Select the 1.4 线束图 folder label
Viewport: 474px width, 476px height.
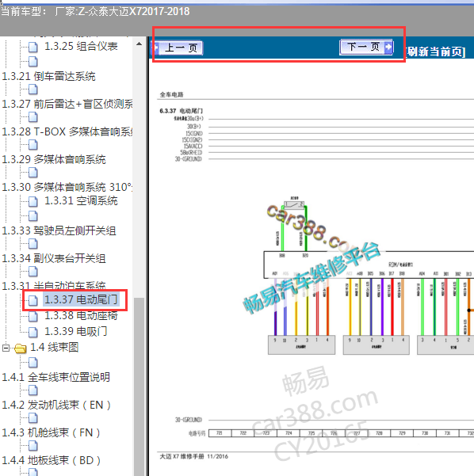tap(55, 347)
